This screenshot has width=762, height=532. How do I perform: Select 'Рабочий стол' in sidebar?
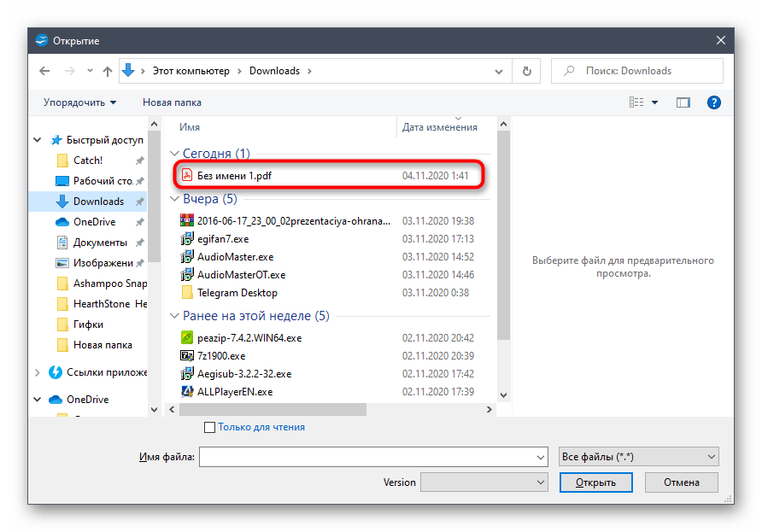[103, 181]
